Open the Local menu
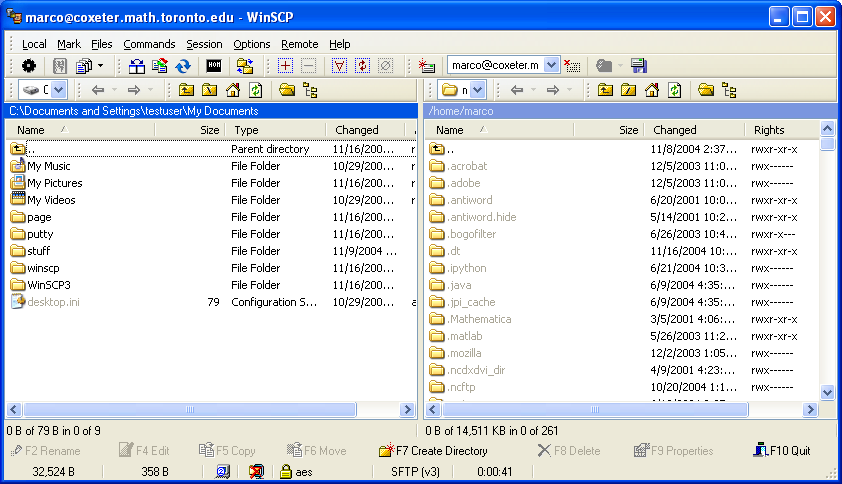 click(34, 44)
